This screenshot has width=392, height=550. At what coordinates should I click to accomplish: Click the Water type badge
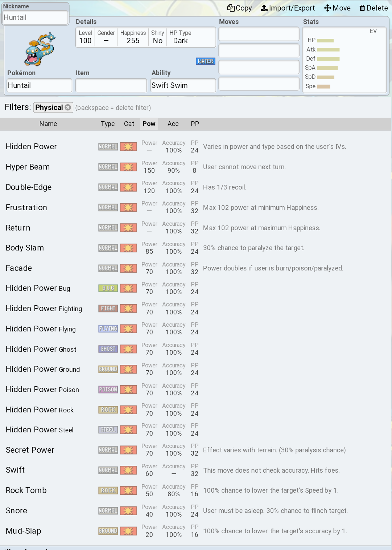(206, 61)
